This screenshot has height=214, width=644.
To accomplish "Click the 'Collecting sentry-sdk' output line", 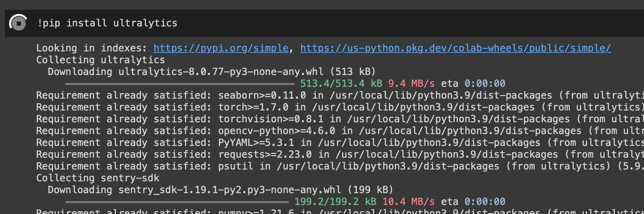I will 98,178.
